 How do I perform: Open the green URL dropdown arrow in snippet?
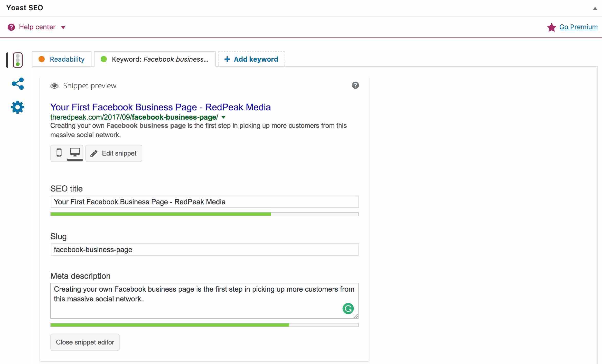point(223,117)
